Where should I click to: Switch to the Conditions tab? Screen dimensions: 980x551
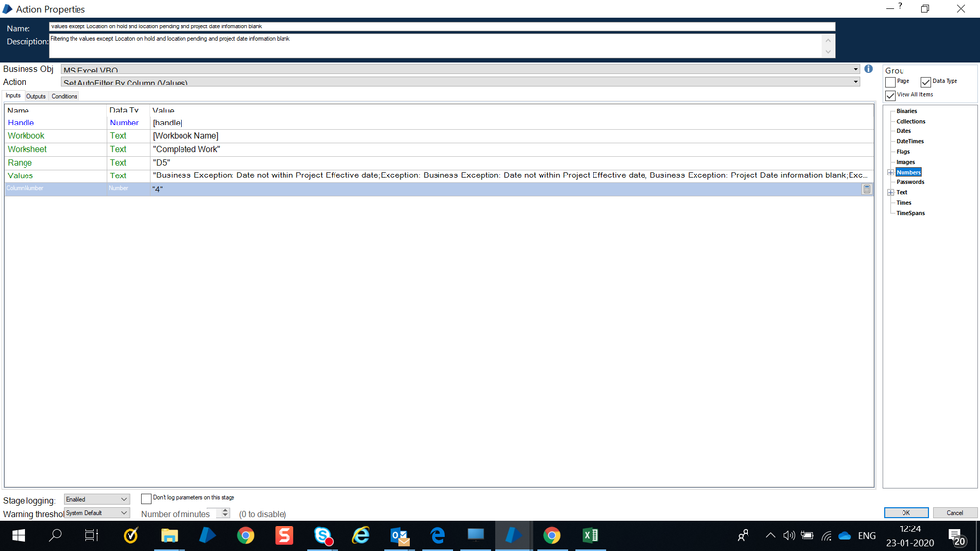point(65,96)
